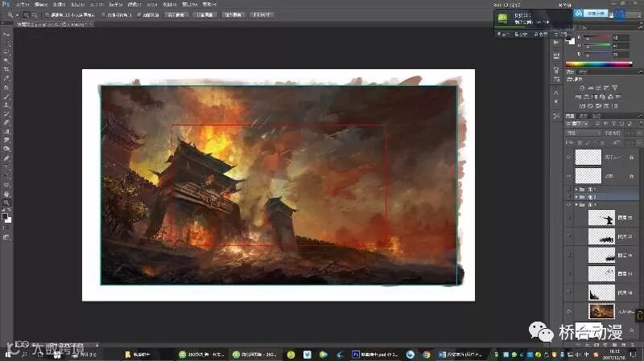Screen dimensions: 644x361
Task: Select the Pen tool in the toolbox
Action: tap(6, 158)
